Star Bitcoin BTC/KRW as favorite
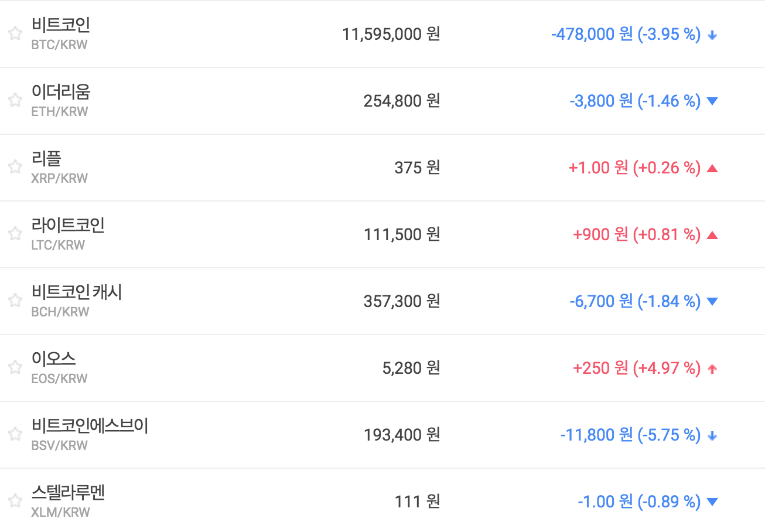The height and width of the screenshot is (532, 765). tap(15, 33)
